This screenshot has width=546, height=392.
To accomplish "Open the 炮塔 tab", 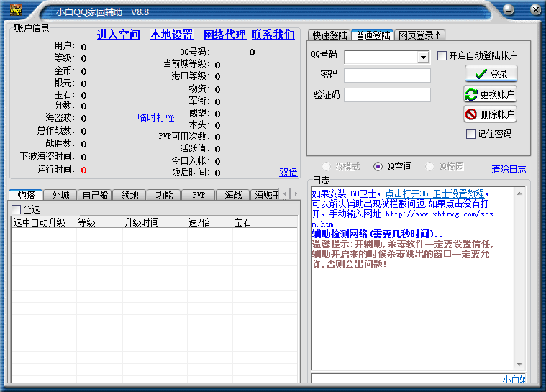I will [x=26, y=195].
